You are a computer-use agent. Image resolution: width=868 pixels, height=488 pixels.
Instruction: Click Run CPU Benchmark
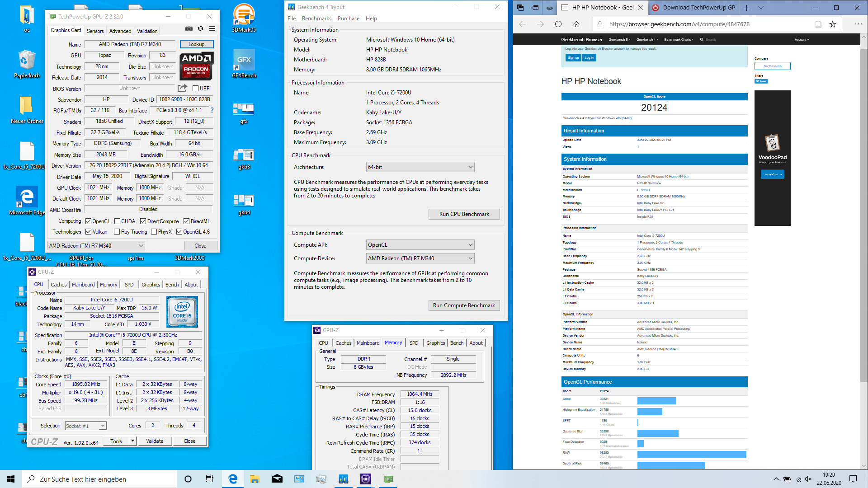(464, 214)
